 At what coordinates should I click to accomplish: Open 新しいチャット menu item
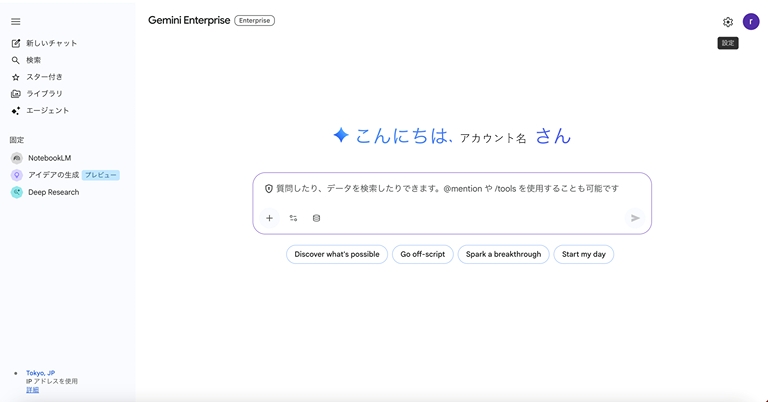[x=51, y=43]
